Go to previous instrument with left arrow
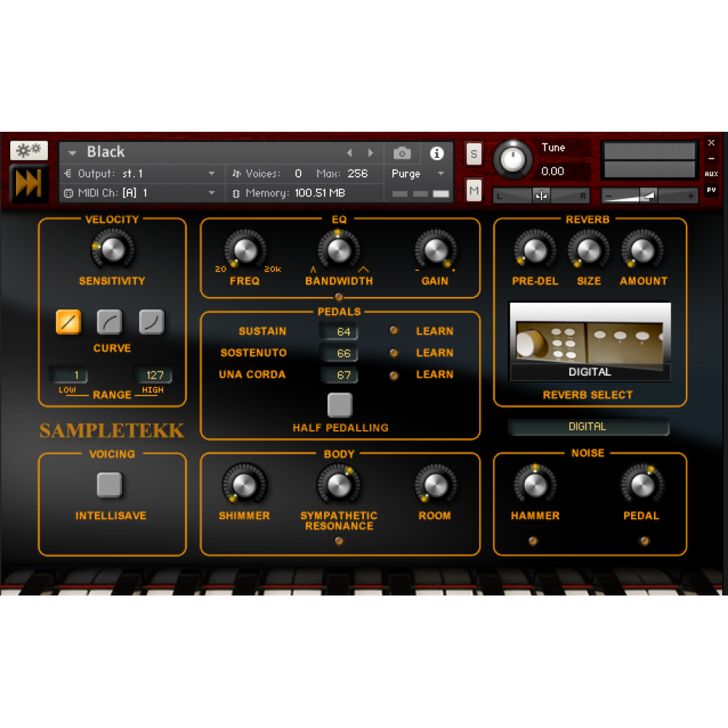The height and width of the screenshot is (728, 728). tap(349, 153)
